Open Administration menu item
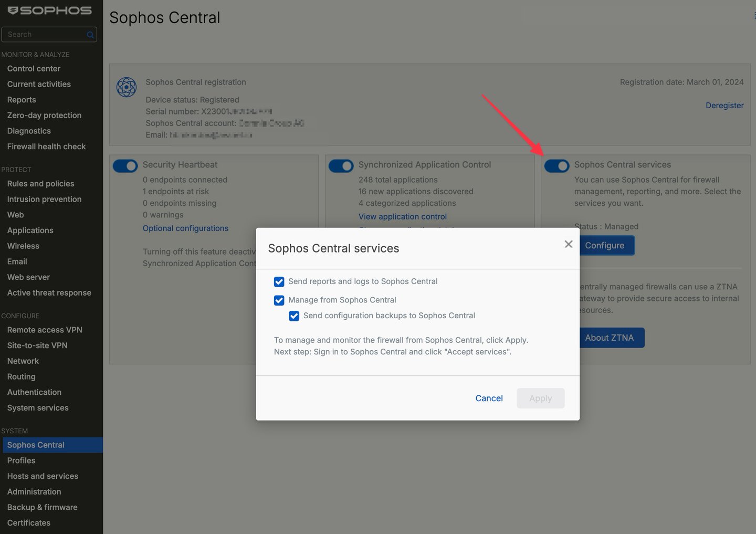Viewport: 756px width, 534px height. [x=34, y=492]
